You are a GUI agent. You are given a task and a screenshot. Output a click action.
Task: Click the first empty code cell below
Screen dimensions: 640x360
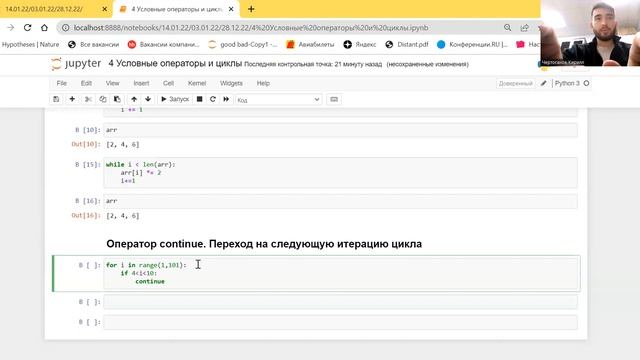point(340,302)
